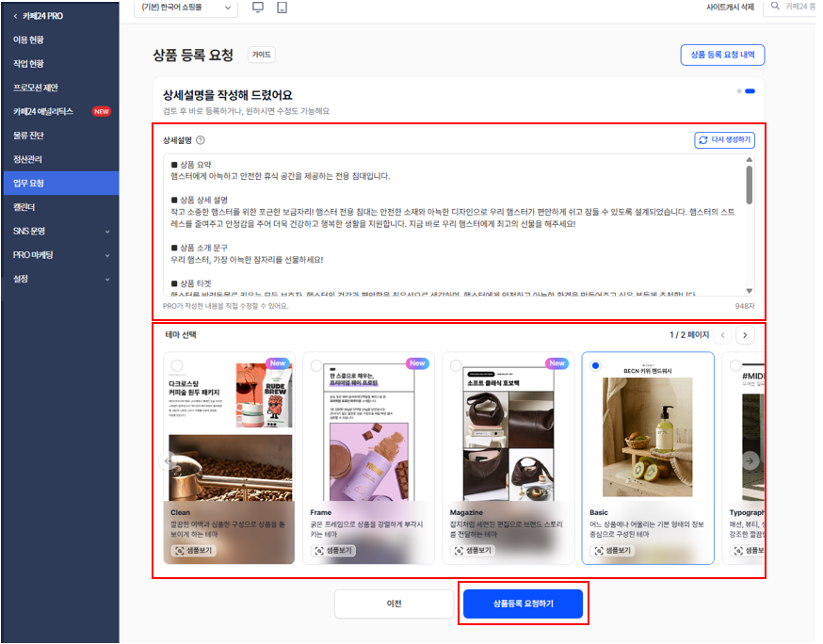Click the desktop preview monitor icon
This screenshot has height=644, width=823.
click(x=259, y=8)
